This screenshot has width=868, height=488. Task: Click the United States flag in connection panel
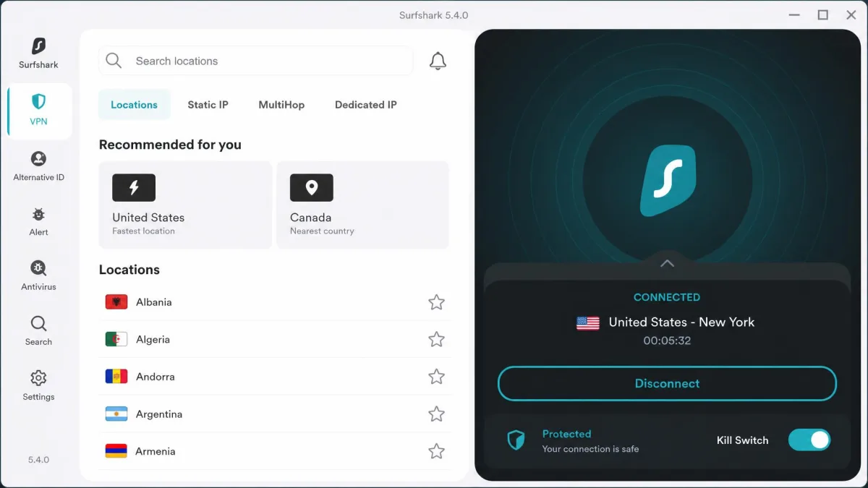[588, 323]
